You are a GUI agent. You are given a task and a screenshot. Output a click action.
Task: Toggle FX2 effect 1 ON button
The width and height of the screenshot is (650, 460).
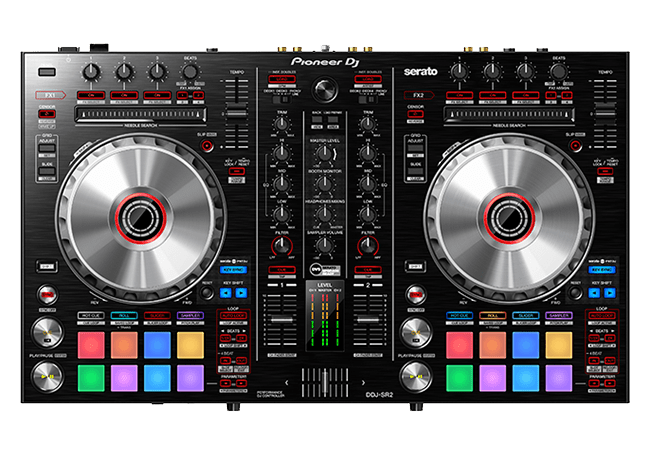[x=459, y=96]
